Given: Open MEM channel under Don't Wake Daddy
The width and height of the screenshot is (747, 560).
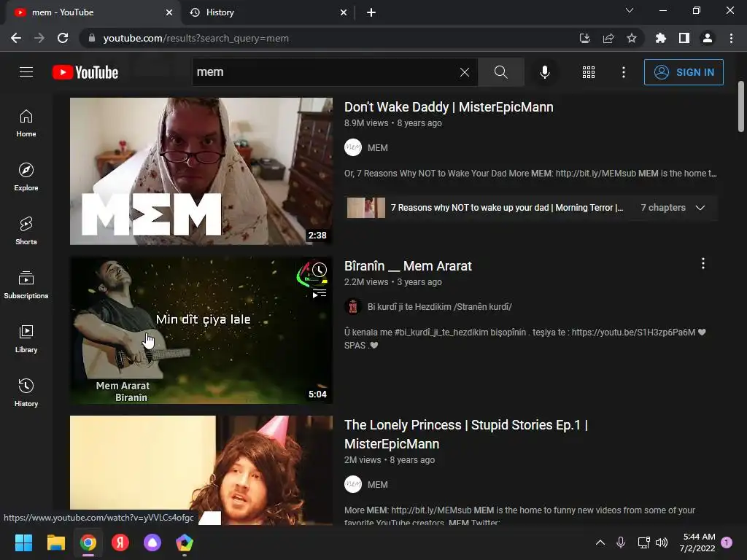Looking at the screenshot, I should coord(378,148).
